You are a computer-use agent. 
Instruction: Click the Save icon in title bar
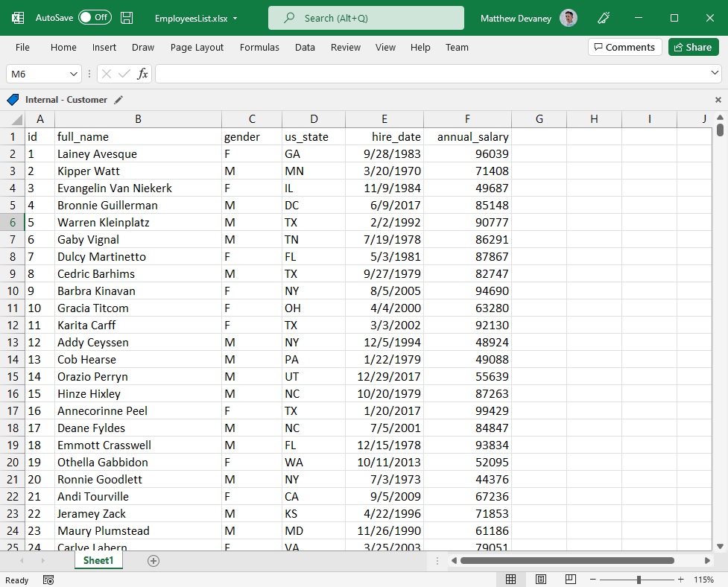[127, 18]
